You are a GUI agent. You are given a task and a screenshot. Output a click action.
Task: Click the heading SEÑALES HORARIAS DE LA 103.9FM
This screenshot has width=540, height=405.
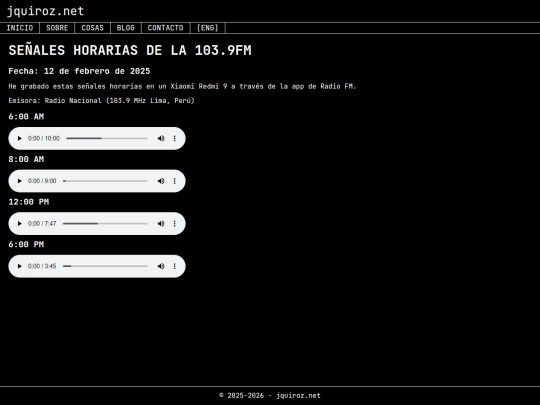click(x=130, y=50)
